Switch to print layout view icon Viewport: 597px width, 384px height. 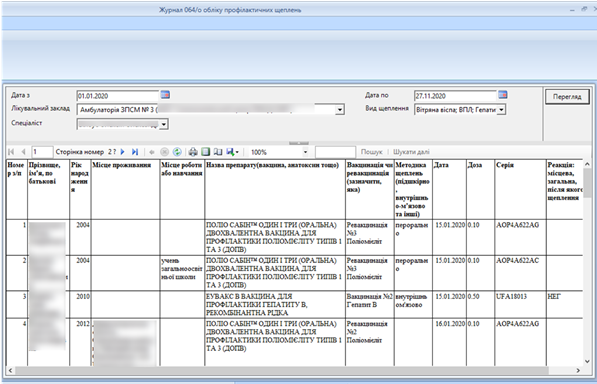[x=206, y=152]
